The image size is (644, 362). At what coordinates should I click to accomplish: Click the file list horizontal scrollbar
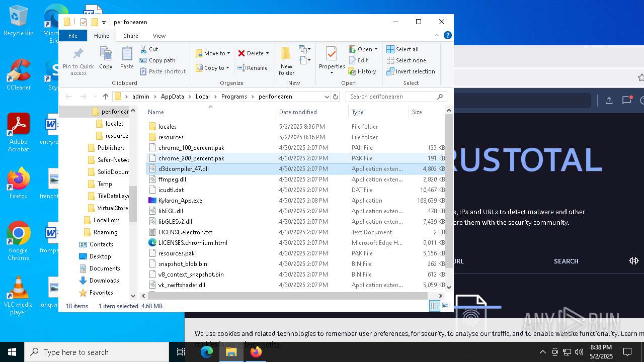click(x=287, y=296)
